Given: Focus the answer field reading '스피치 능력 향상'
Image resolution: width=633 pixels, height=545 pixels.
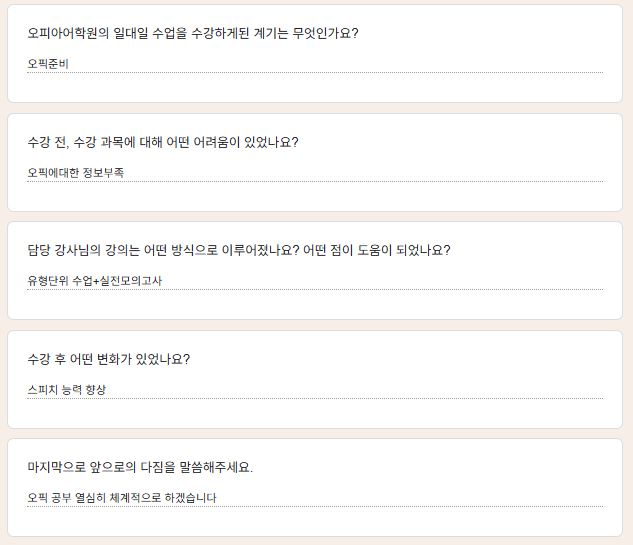Looking at the screenshot, I should (x=67, y=390).
